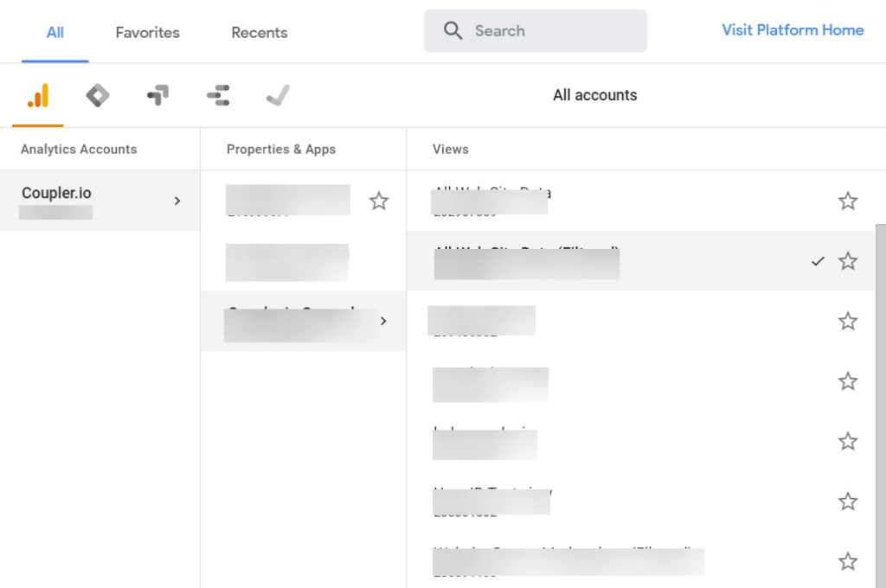
Task: Click the star beside the first property
Action: pyautogui.click(x=379, y=201)
